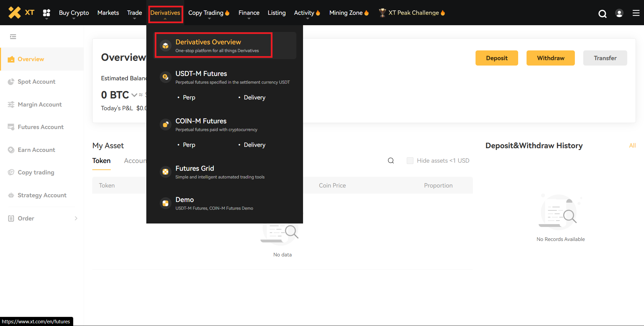Open the apps grid icon
This screenshot has width=644, height=326.
47,13
